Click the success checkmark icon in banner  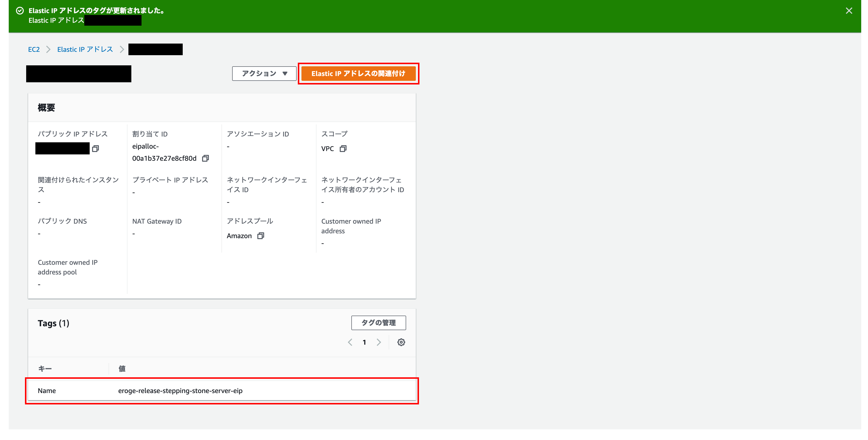coord(20,11)
